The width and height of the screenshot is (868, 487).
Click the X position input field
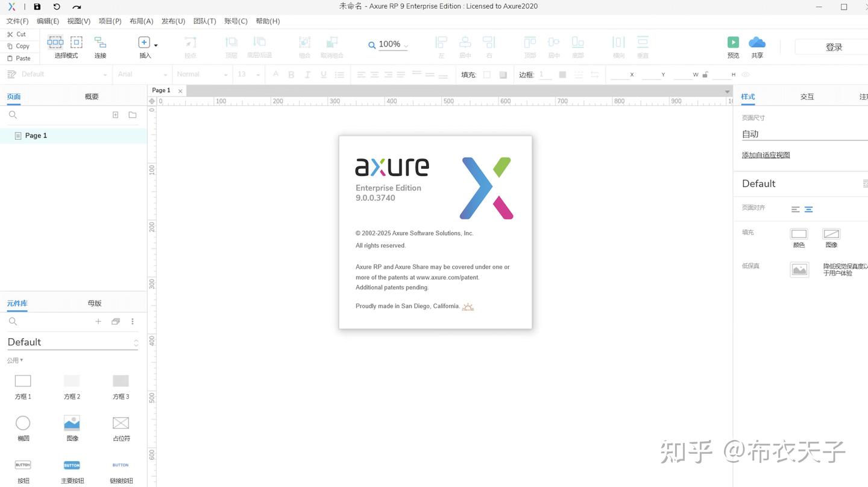coord(619,75)
